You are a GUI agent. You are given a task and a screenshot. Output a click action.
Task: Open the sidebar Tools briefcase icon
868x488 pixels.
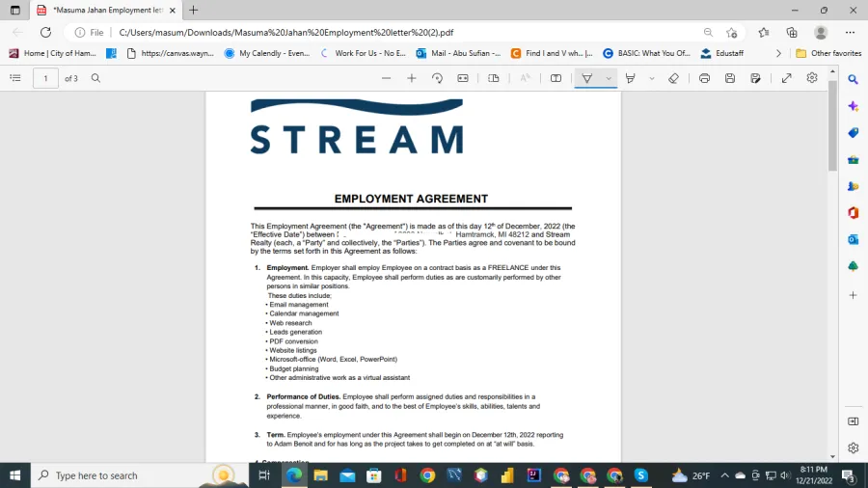click(x=854, y=160)
